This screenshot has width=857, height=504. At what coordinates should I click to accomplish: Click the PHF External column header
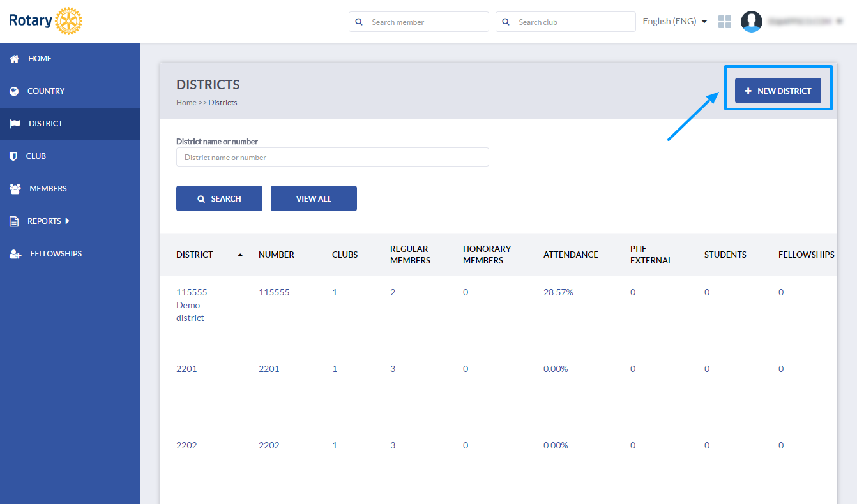tap(651, 255)
